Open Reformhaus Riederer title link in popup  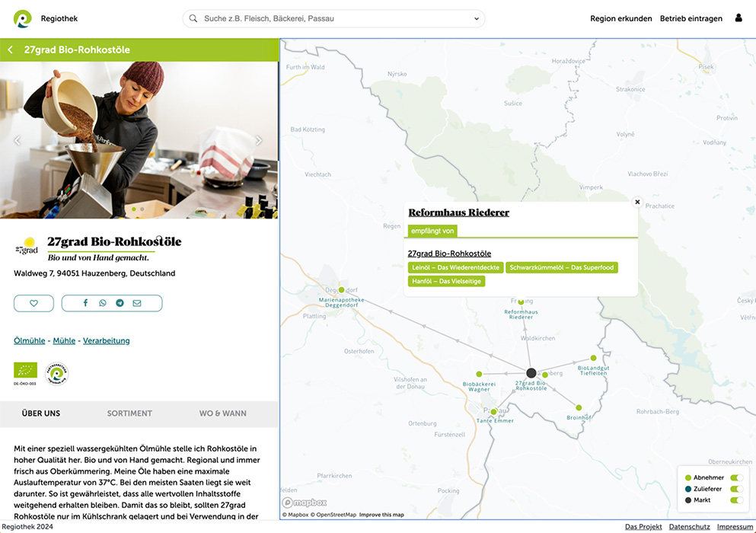458,212
